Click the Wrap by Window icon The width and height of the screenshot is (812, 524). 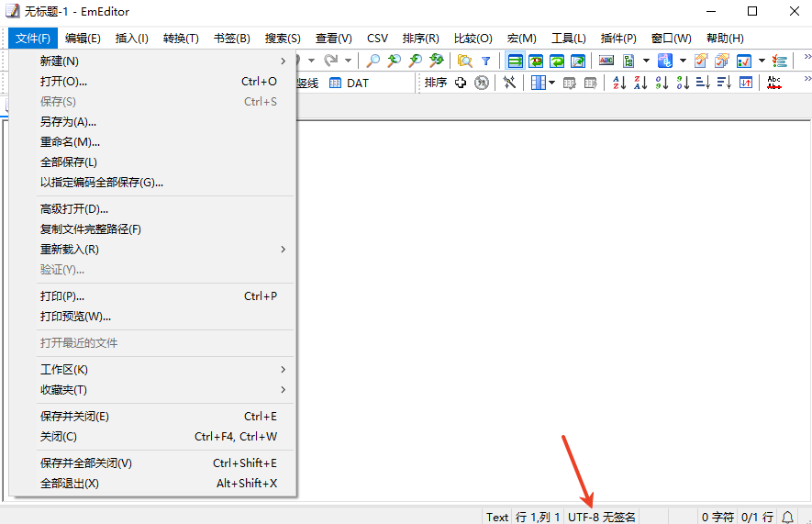557,61
